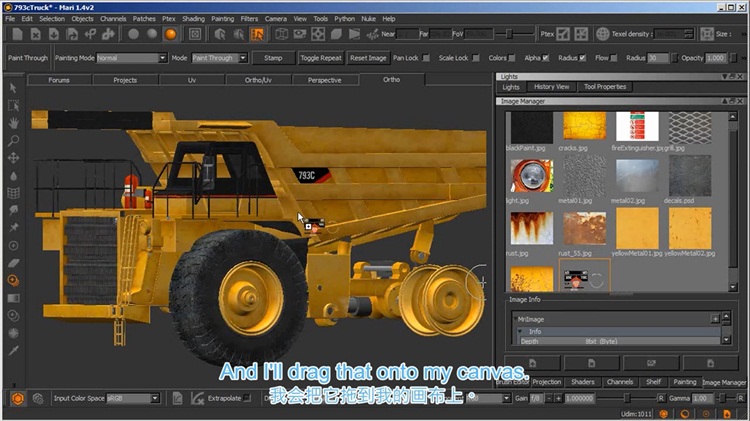
Task: Open the Input Color Space sRGB dropdown
Action: [x=132, y=398]
